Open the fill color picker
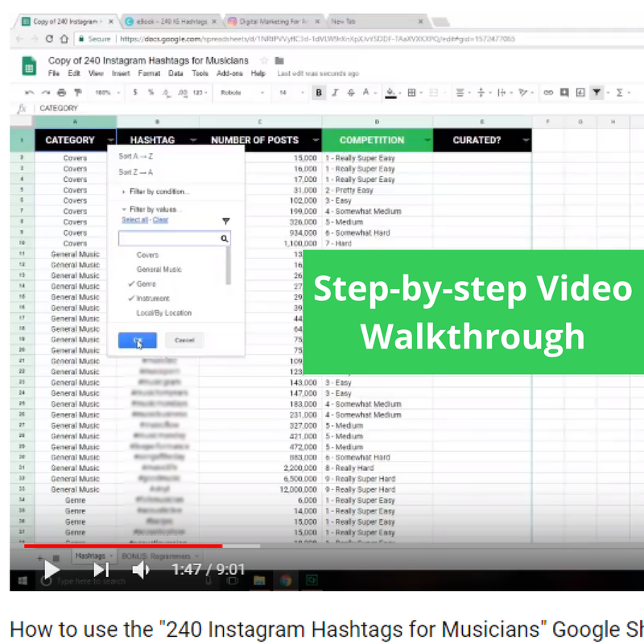The width and height of the screenshot is (644, 644). (x=390, y=93)
